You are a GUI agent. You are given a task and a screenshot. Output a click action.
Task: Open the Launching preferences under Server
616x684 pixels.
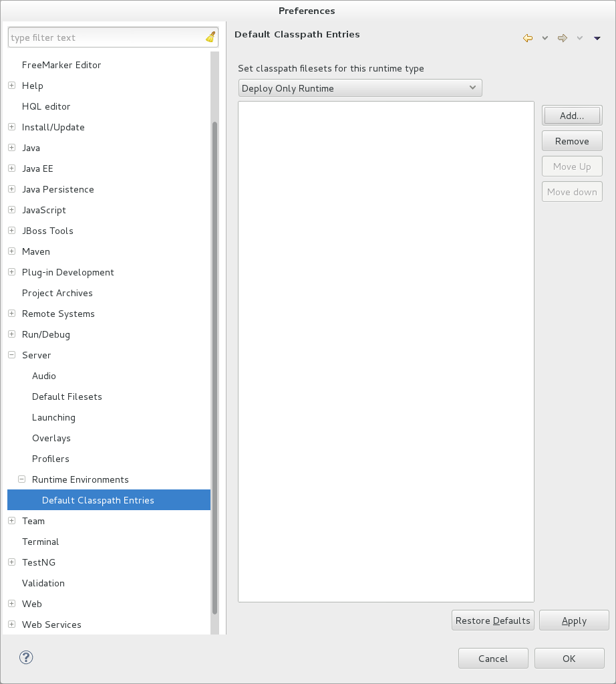point(53,417)
